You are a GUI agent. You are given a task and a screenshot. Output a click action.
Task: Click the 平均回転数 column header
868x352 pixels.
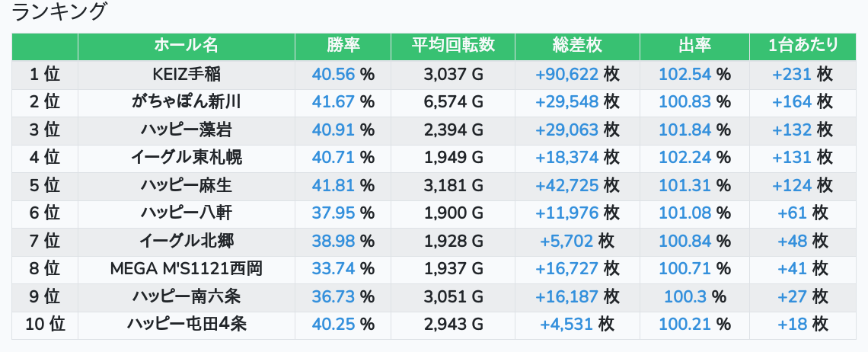453,46
